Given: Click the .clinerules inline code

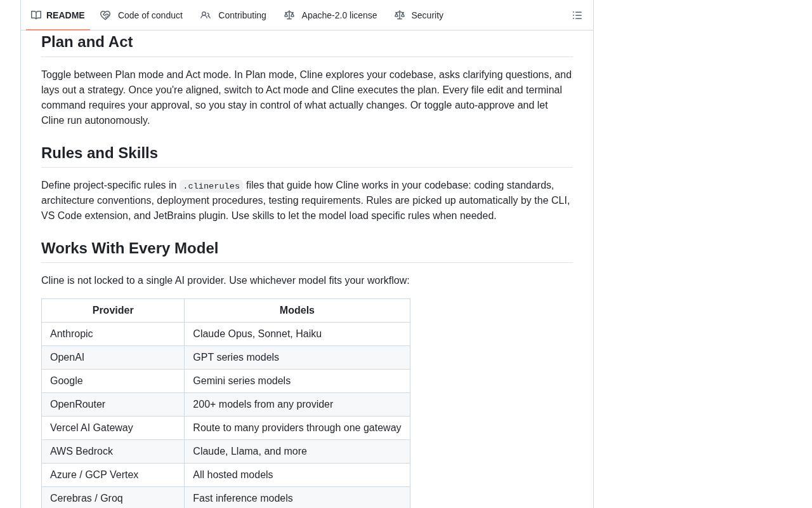Looking at the screenshot, I should click(211, 186).
